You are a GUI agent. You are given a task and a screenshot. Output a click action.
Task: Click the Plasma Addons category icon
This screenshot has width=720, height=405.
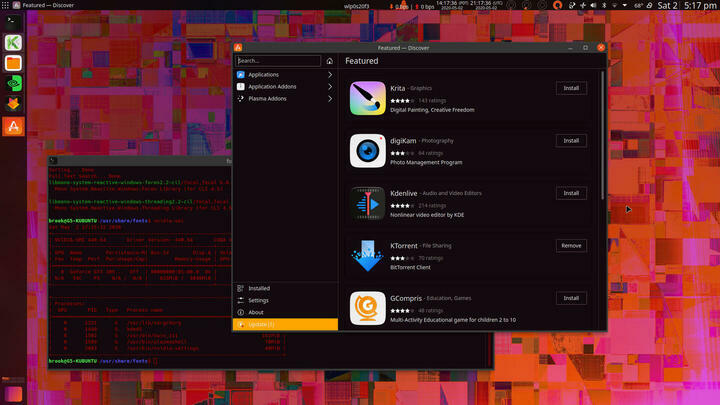(241, 98)
